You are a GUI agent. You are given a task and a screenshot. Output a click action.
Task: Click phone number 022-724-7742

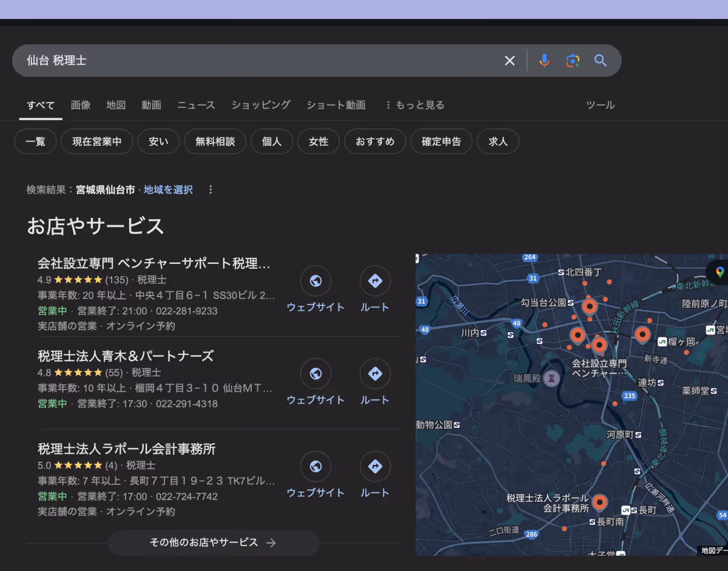(x=187, y=497)
